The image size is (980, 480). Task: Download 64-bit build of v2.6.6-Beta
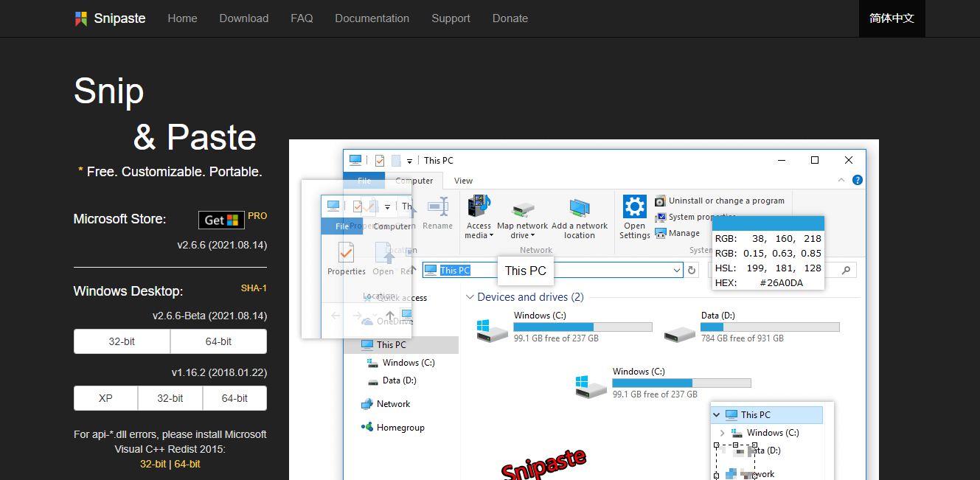point(218,341)
